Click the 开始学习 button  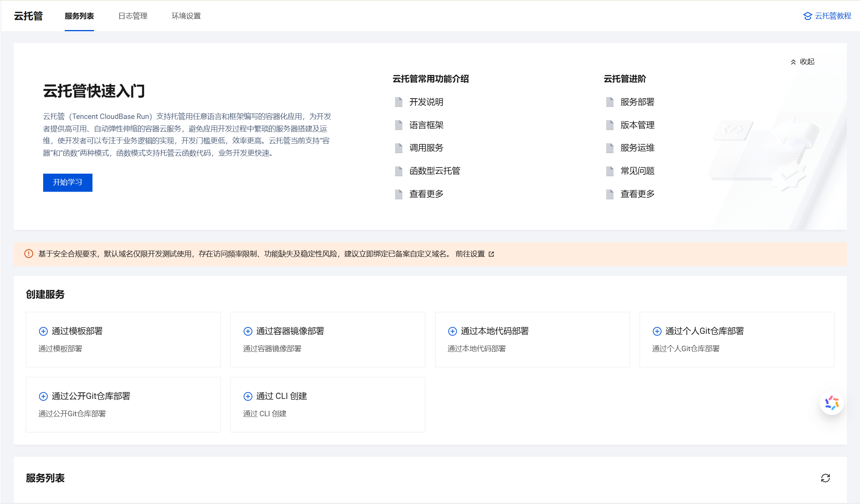[68, 183]
